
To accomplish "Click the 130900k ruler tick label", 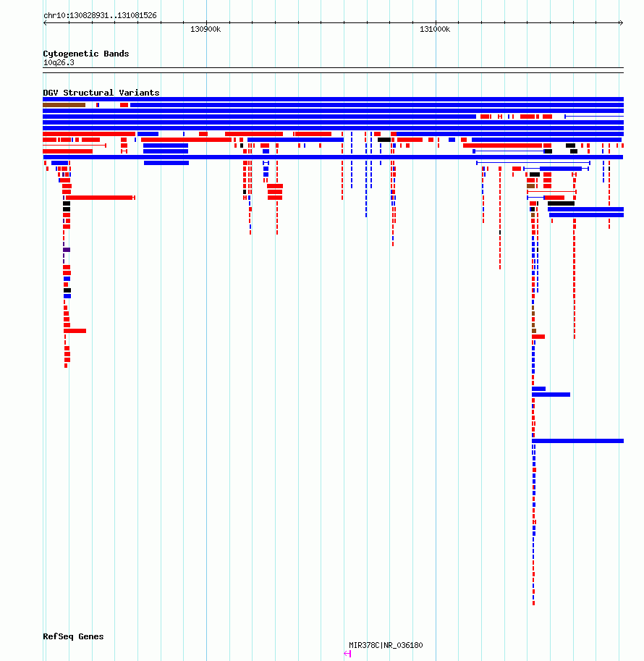I will click(x=206, y=29).
